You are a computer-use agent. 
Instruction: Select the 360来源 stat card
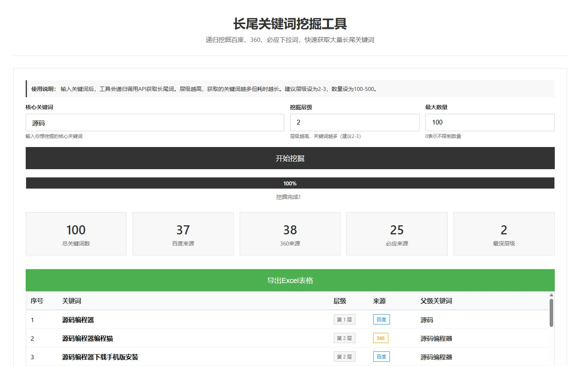pos(290,234)
